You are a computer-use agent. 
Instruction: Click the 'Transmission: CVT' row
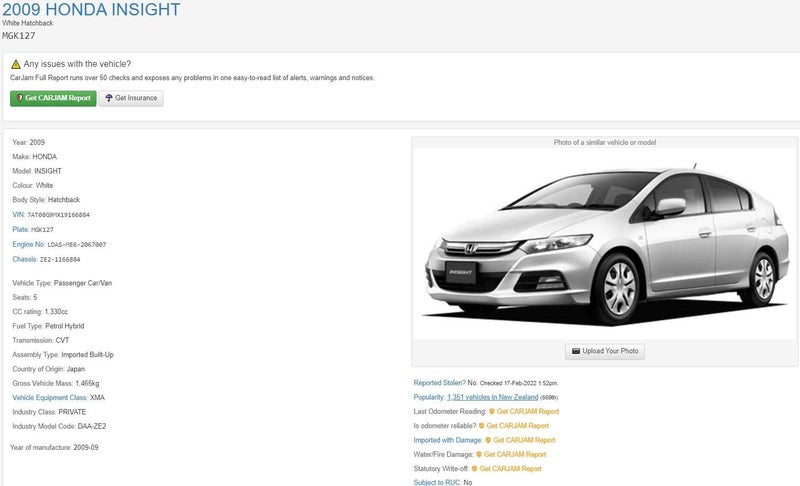[41, 340]
